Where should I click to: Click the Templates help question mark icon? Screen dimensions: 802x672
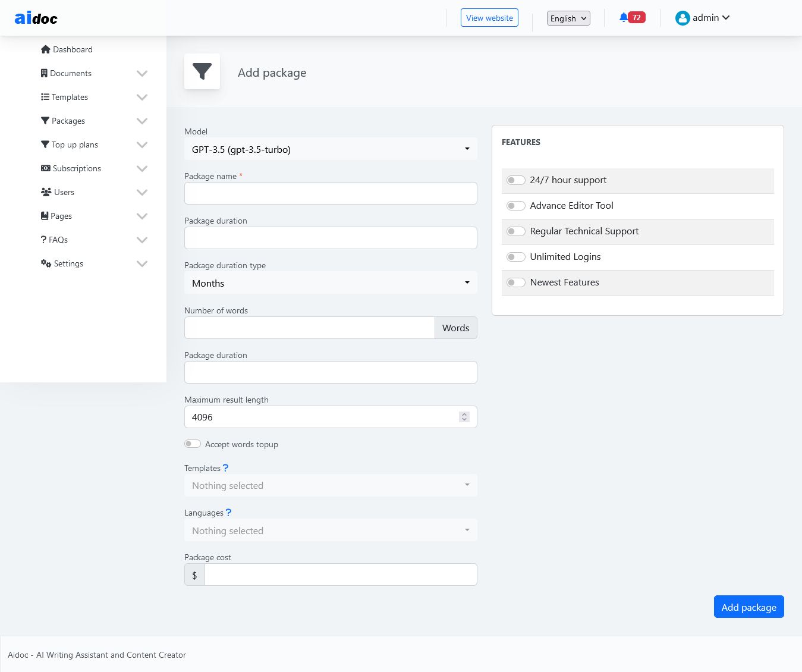tap(225, 468)
